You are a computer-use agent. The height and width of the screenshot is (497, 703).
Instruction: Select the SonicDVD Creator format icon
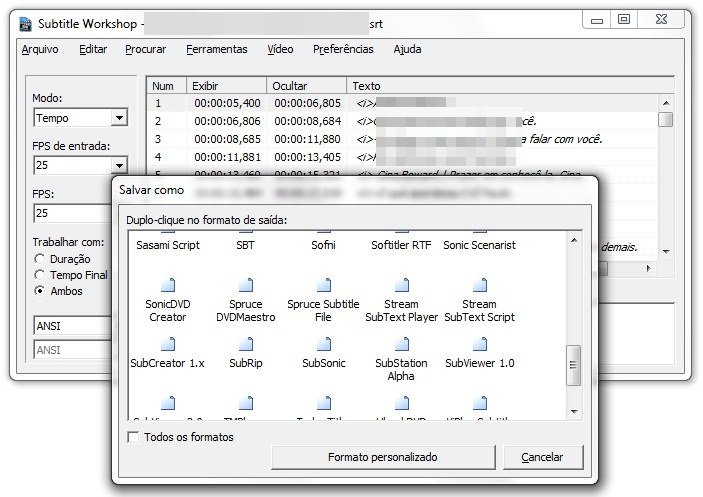[x=168, y=285]
